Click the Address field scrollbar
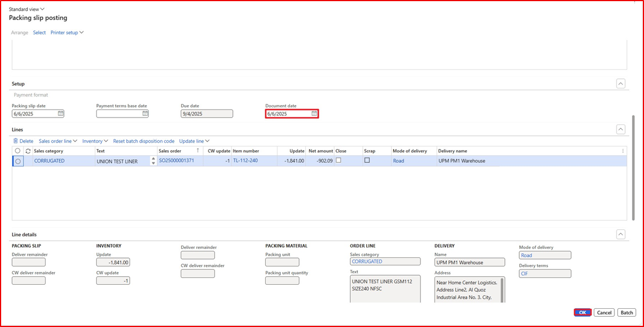Screen dimensions: 644x327 pyautogui.click(x=502, y=289)
